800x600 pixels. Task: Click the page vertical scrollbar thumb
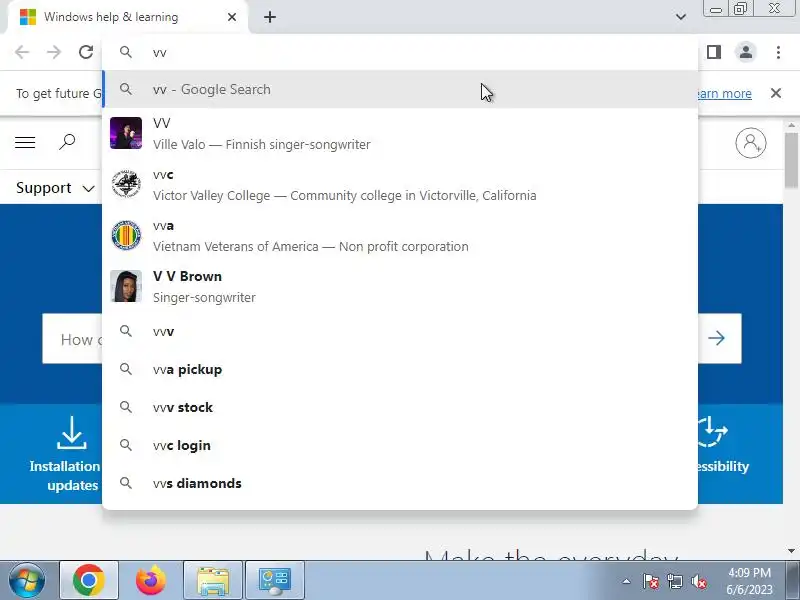click(x=791, y=160)
